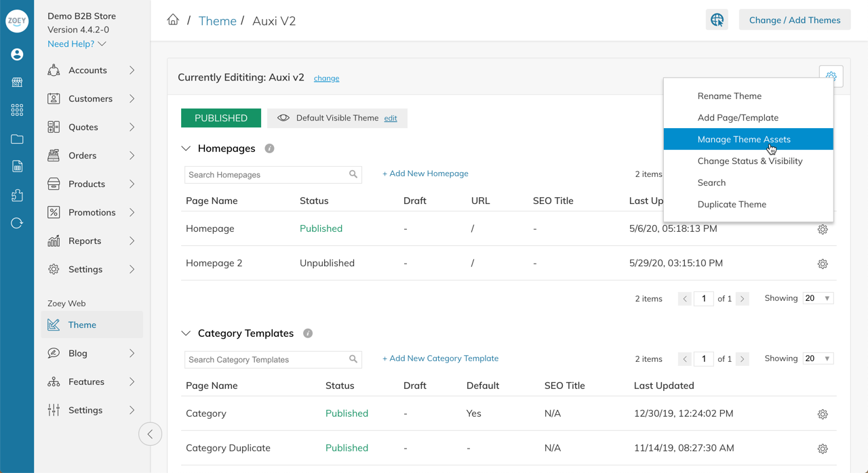Click Add New Homepage link
Viewport: 868px width, 473px height.
pos(425,173)
